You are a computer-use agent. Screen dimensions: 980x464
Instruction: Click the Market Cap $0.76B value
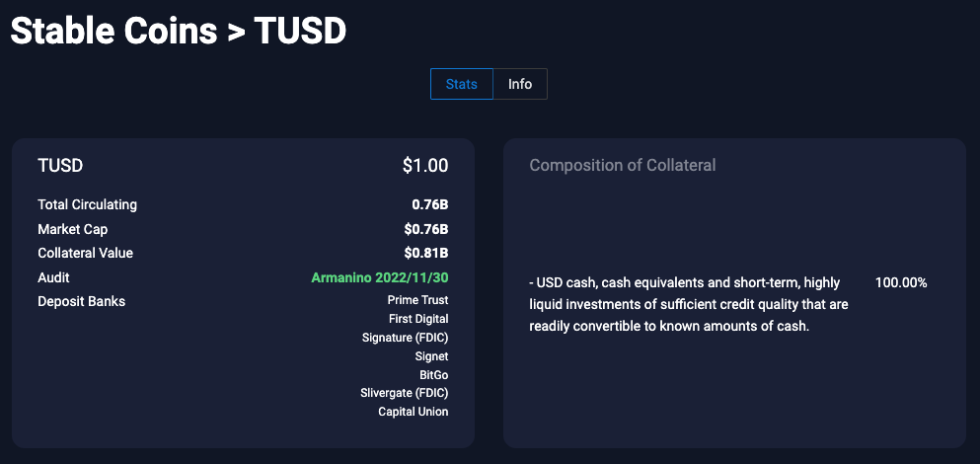[x=426, y=229]
